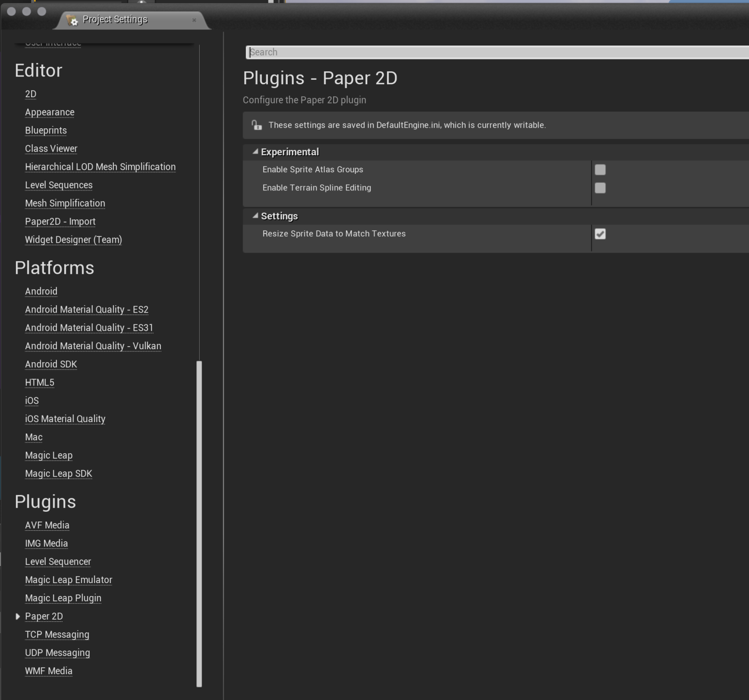This screenshot has height=700, width=749.
Task: Click the Plugins category heading
Action: click(46, 502)
